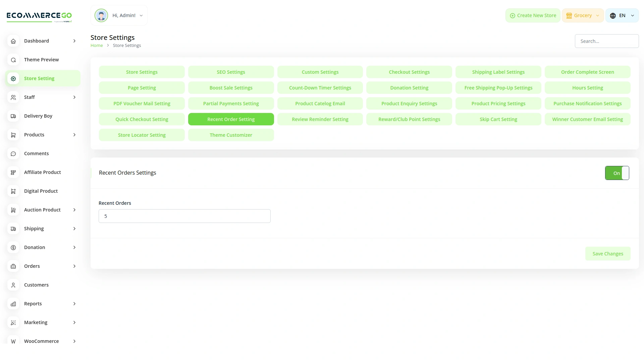Select the WooCommerce icon

[13, 341]
